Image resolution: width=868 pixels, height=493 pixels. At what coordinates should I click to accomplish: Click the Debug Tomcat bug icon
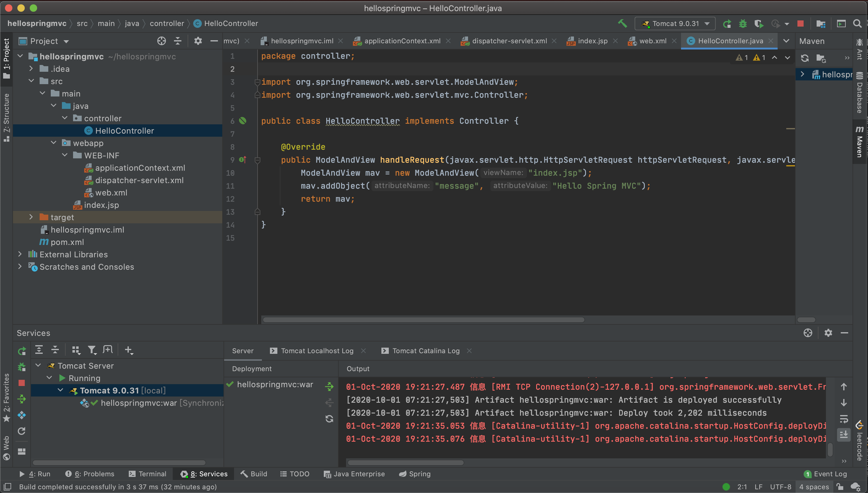pos(743,24)
